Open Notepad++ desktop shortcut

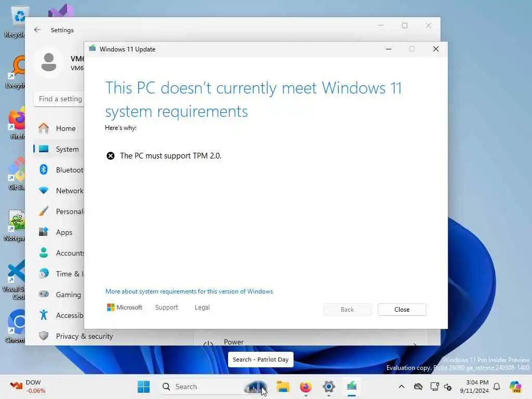tap(15, 224)
